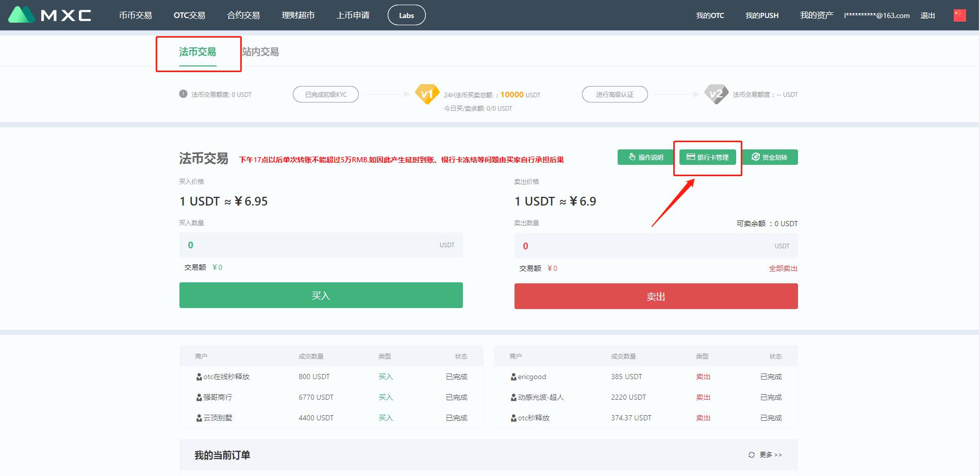Click the info icon beside 法币交易额度
This screenshot has height=476, width=980.
183,94
